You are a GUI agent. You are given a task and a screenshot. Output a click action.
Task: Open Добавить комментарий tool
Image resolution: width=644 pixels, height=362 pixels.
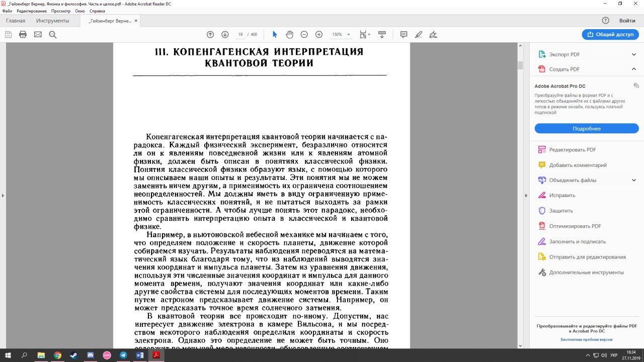pos(578,165)
